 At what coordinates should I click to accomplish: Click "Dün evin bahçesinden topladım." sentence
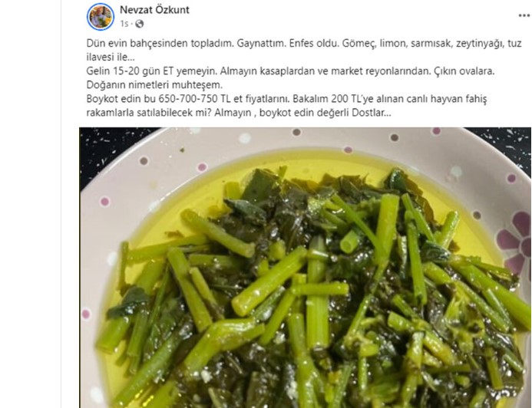click(x=160, y=44)
